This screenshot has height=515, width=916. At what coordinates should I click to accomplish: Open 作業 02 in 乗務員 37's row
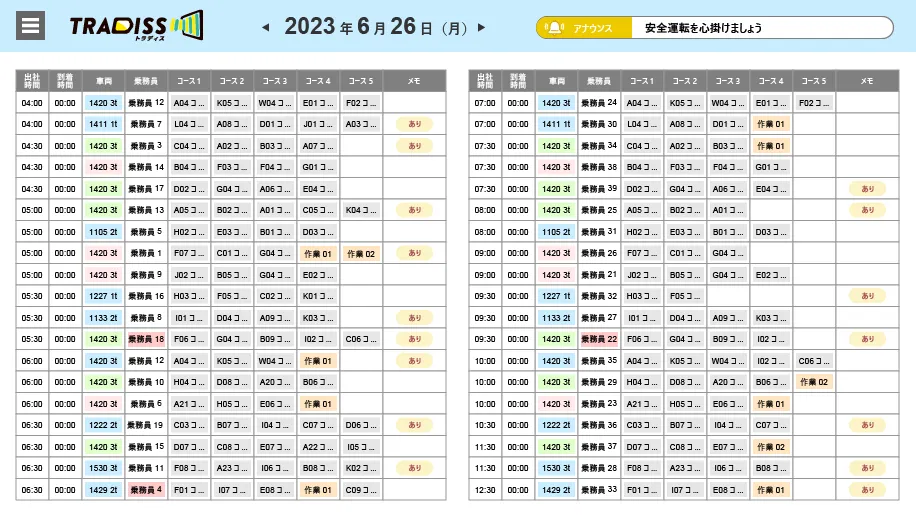tap(770, 447)
